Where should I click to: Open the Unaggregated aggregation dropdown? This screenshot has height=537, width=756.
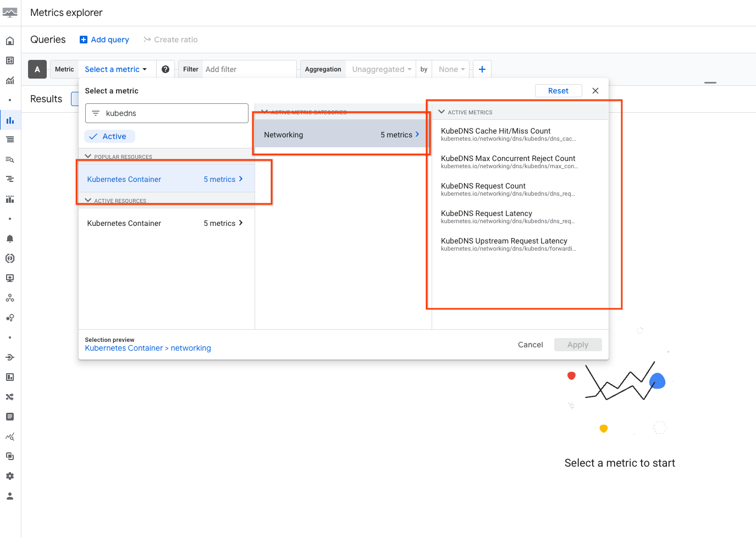pyautogui.click(x=382, y=69)
